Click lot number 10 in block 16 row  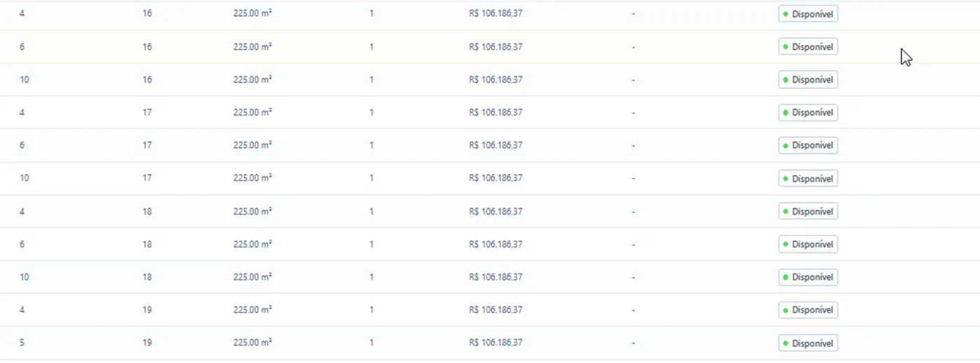[24, 80]
